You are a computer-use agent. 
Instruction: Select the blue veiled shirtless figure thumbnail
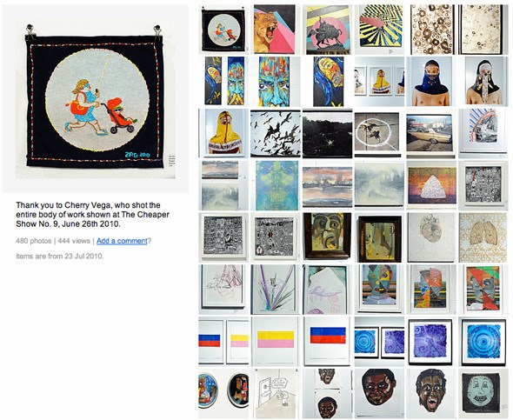tap(430, 82)
